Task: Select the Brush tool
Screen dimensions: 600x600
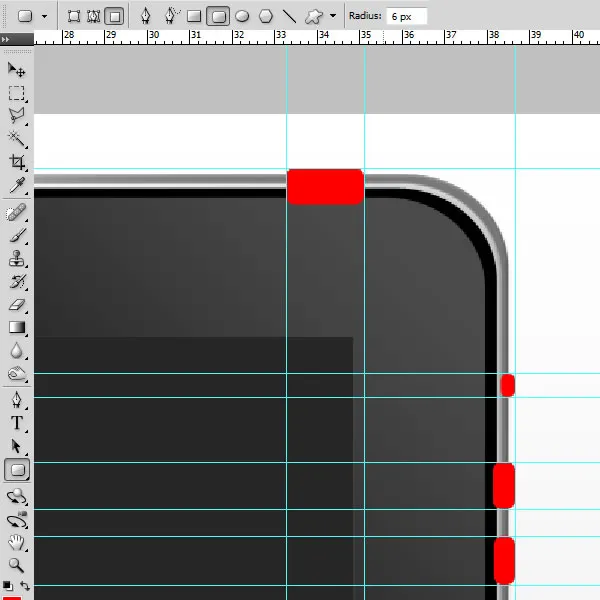Action: [x=16, y=236]
